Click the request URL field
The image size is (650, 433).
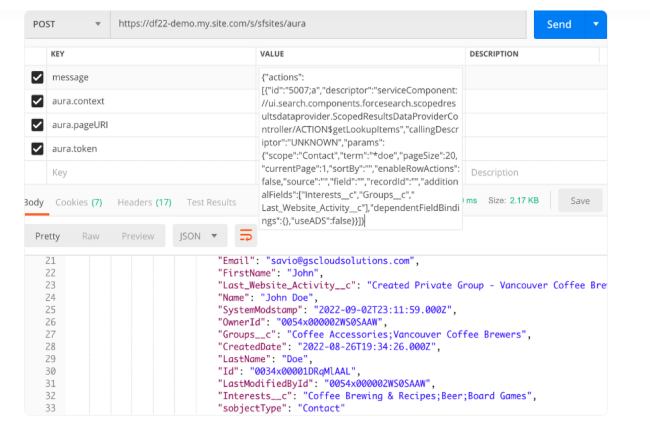pyautogui.click(x=318, y=23)
